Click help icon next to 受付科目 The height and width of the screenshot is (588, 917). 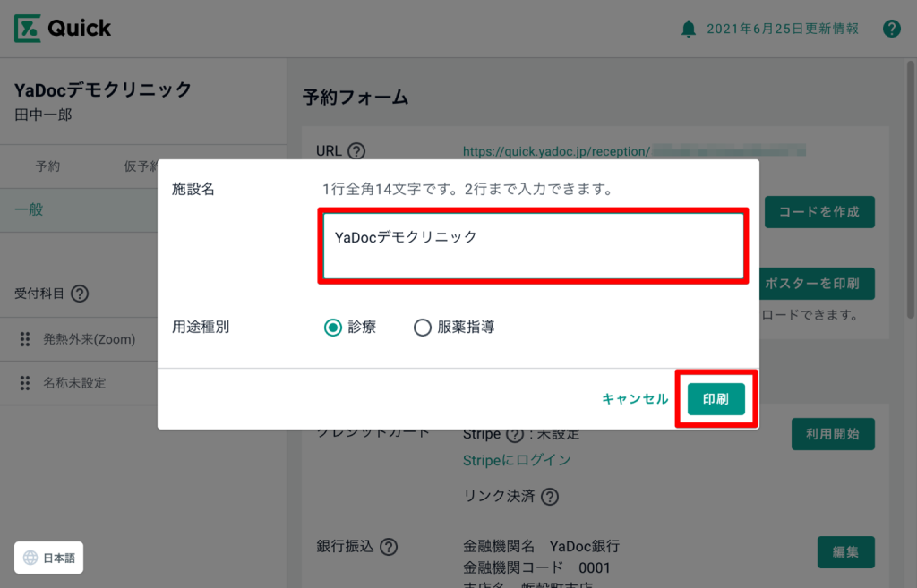click(x=80, y=294)
